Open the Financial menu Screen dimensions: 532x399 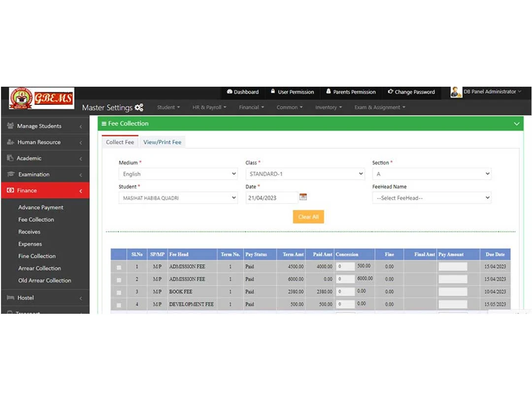[x=251, y=107]
